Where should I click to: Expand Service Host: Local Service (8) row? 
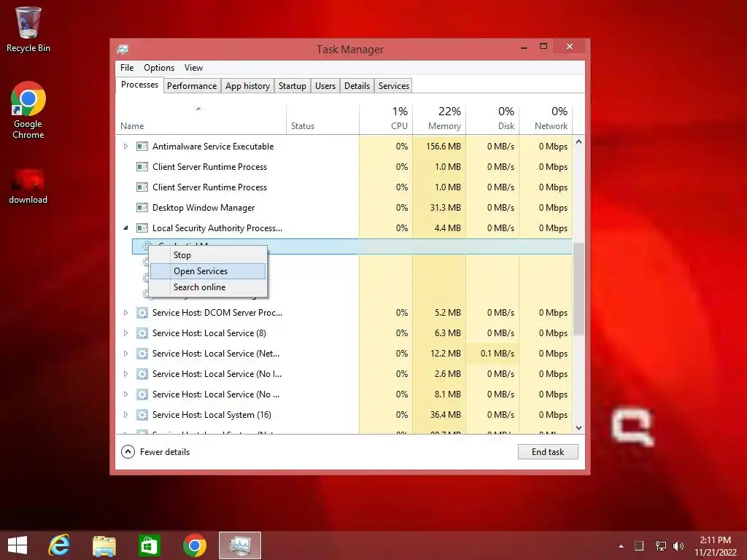(125, 333)
